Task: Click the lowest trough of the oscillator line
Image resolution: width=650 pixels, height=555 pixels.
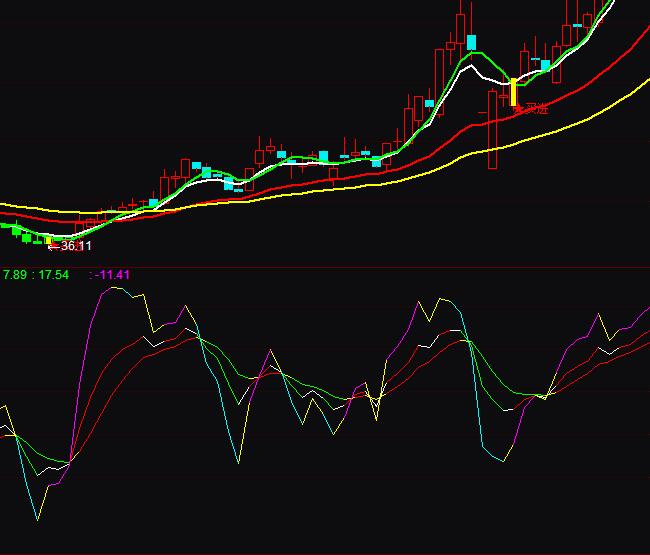Action: pos(38,519)
